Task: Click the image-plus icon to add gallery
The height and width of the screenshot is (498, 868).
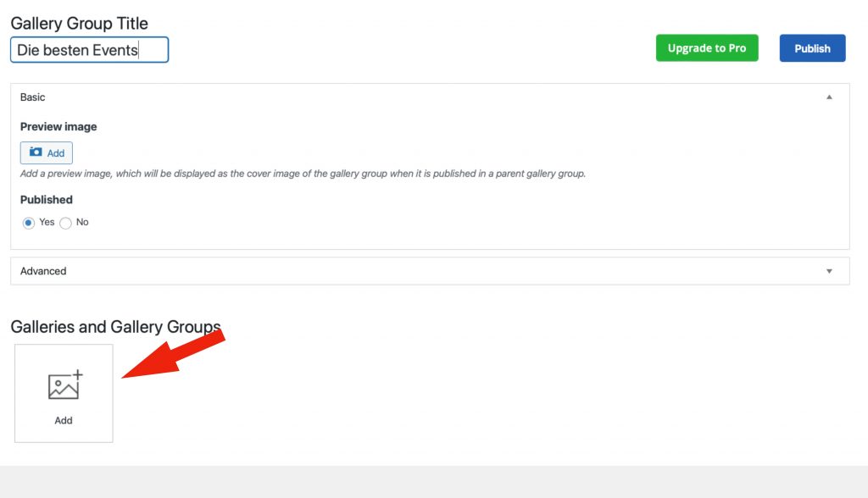Action: coord(64,385)
